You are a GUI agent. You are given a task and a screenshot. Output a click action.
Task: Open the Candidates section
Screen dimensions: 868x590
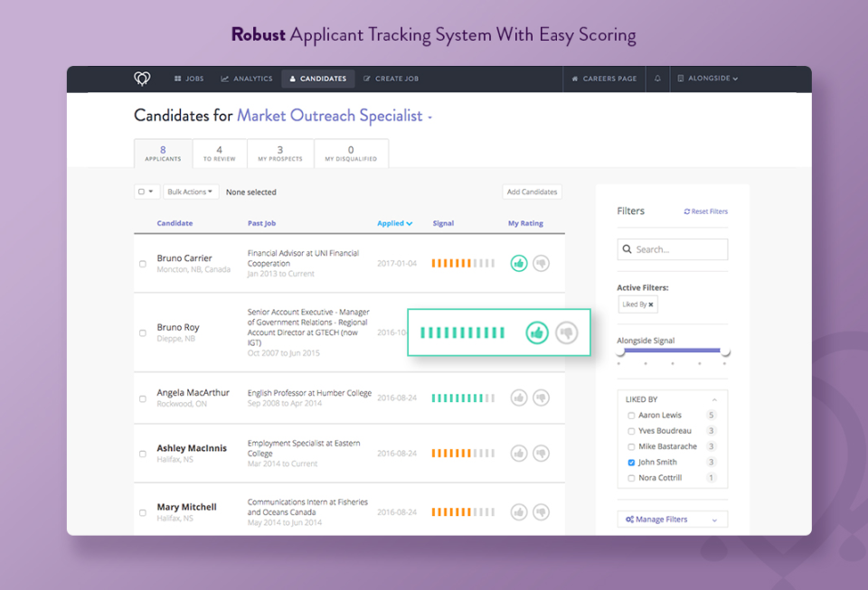click(317, 78)
